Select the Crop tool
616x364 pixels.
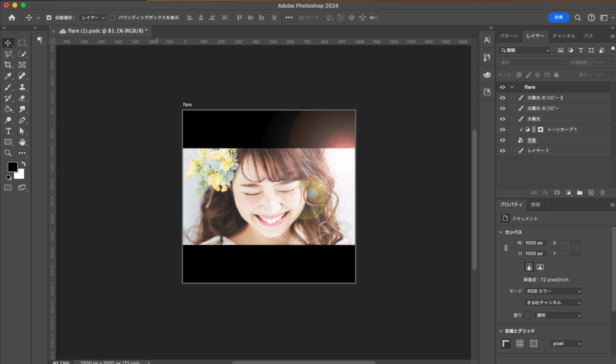coord(8,65)
